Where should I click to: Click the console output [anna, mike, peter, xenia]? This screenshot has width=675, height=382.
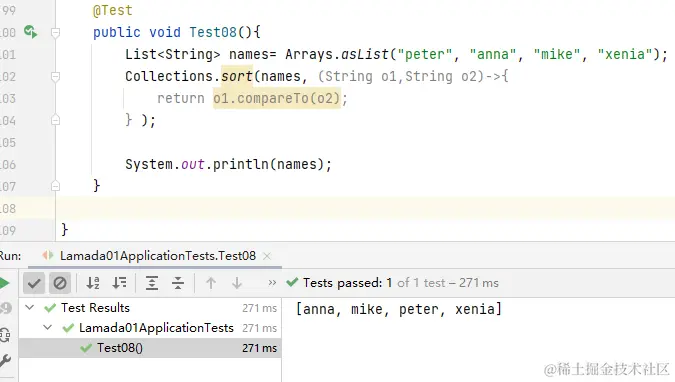click(x=399, y=309)
